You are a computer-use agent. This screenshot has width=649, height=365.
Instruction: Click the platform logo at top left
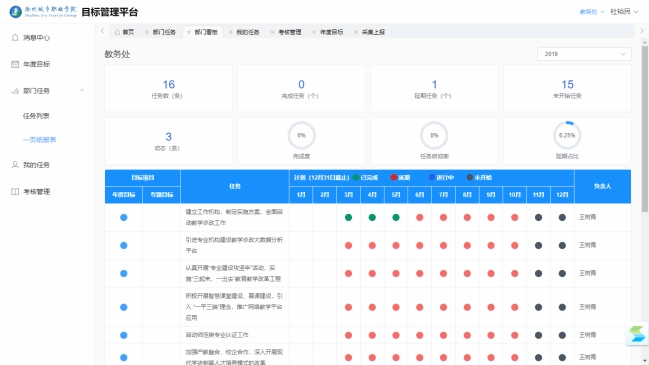pyautogui.click(x=16, y=12)
